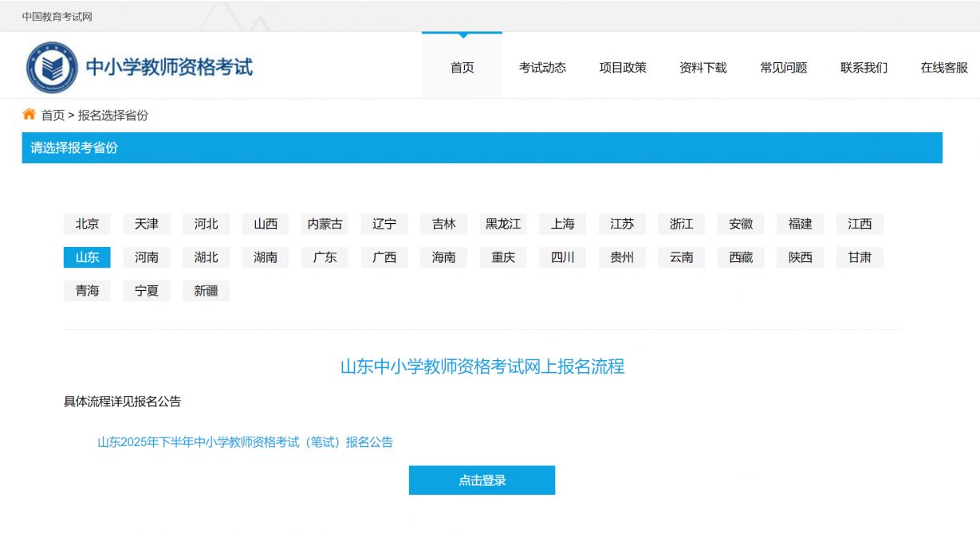Choose 黑龙江 from province list

tap(503, 224)
